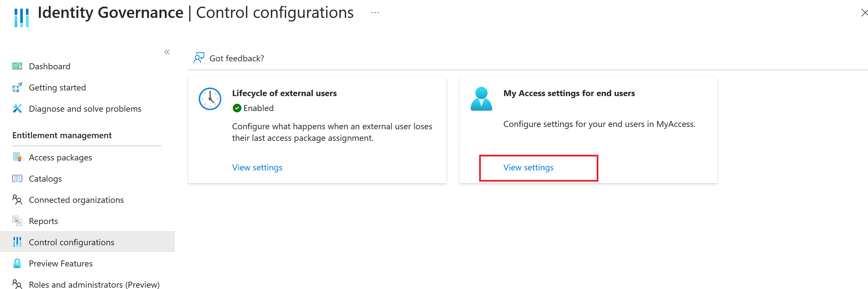Click the Catalogs icon in sidebar
The height and width of the screenshot is (289, 868).
coord(17,178)
